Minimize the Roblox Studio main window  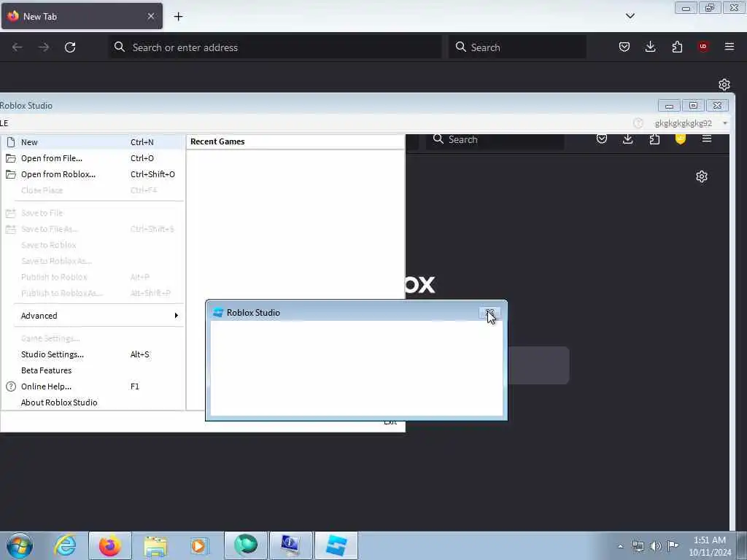pyautogui.click(x=669, y=105)
